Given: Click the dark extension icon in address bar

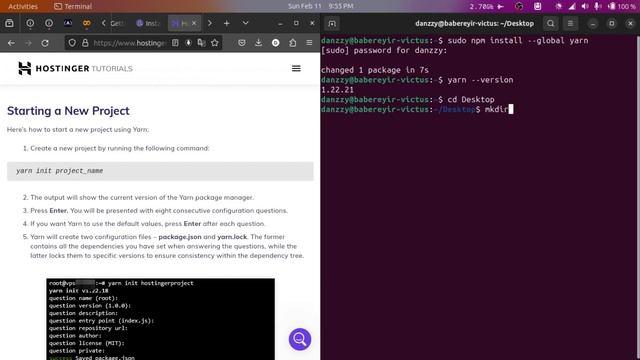Looking at the screenshot, I should click(189, 43).
